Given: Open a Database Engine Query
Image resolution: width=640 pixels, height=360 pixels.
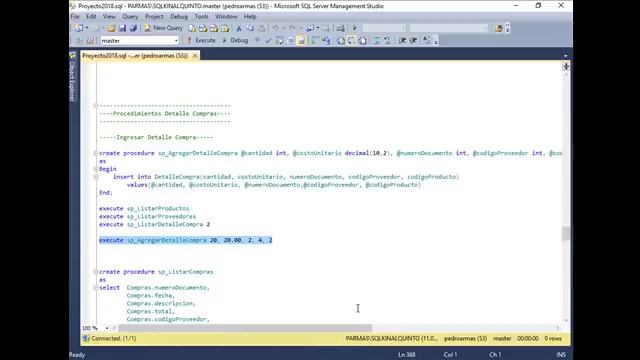Looking at the screenshot, I should (x=192, y=28).
